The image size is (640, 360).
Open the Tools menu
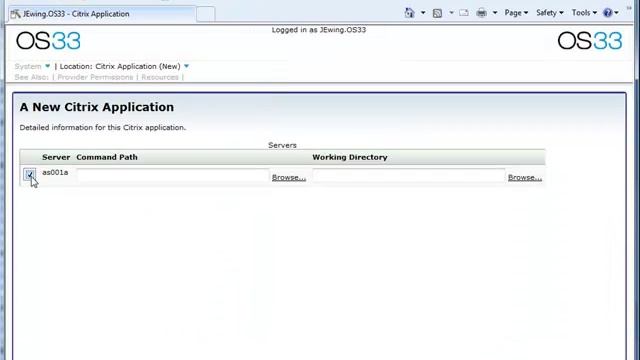pyautogui.click(x=584, y=13)
